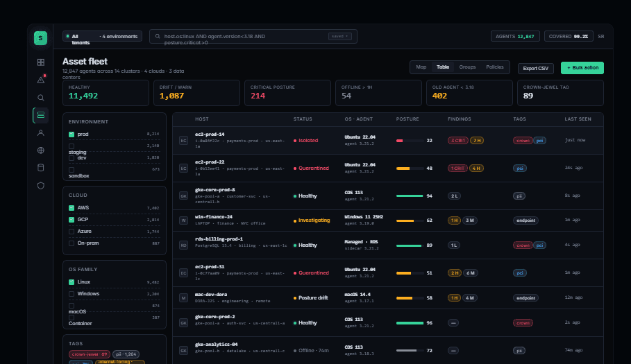Click the posture bar for win-finance-24
The image size is (631, 364).
click(410, 220)
